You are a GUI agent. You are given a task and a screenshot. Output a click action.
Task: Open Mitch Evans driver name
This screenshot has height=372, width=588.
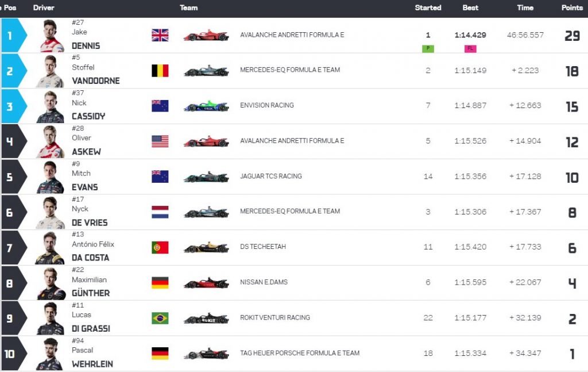coord(85,181)
